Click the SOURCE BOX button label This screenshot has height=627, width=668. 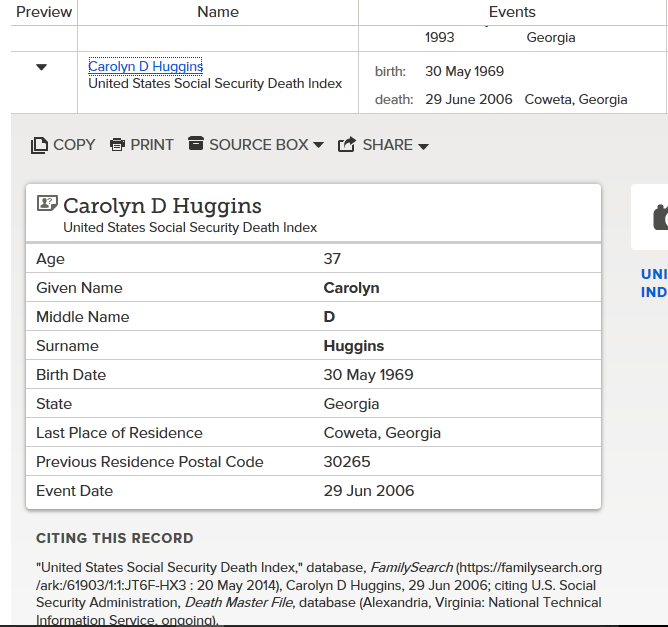click(x=259, y=145)
